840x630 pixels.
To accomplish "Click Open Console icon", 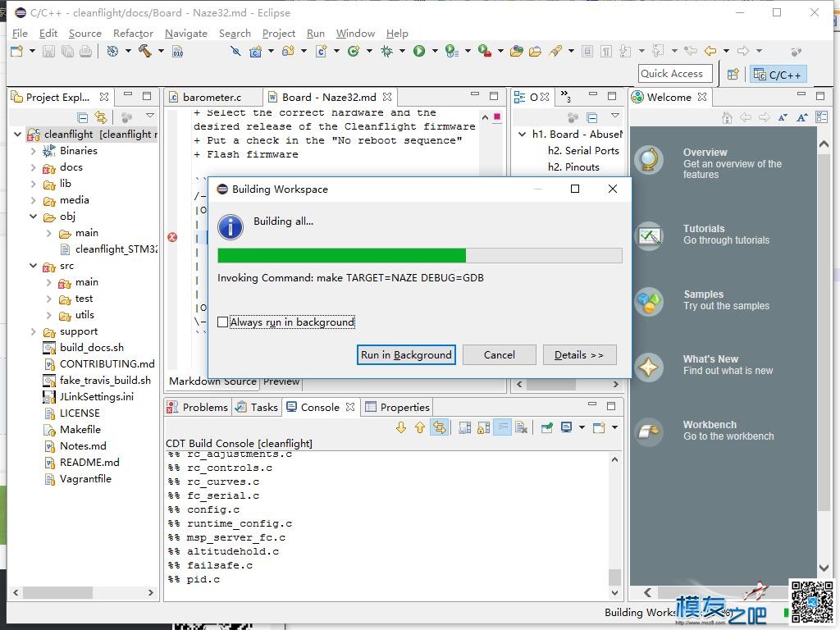I will coord(598,427).
